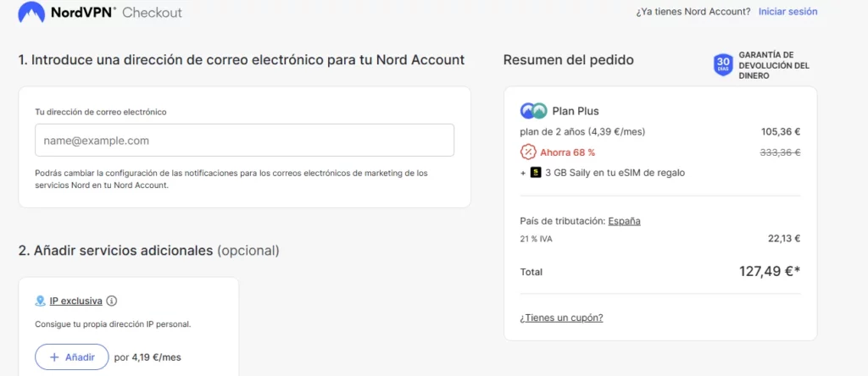Click the struck-through 333,36 € price
868x376 pixels.
[x=781, y=152]
